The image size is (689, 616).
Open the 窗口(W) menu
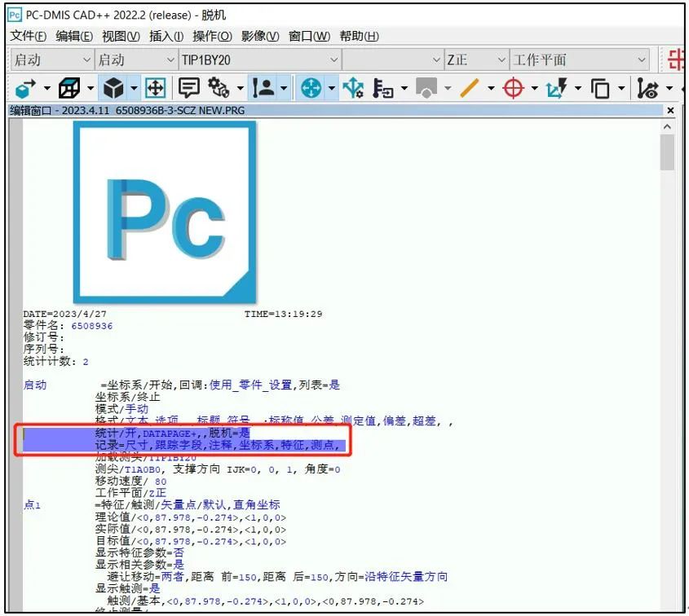coord(309,36)
